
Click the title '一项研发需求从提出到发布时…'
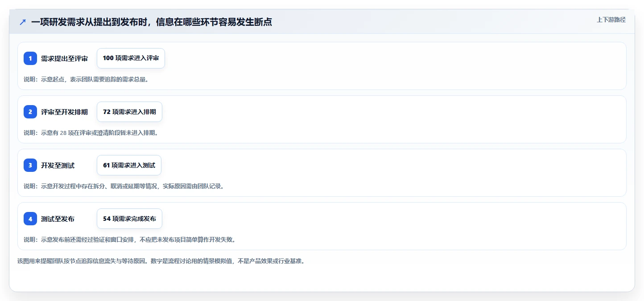152,22
